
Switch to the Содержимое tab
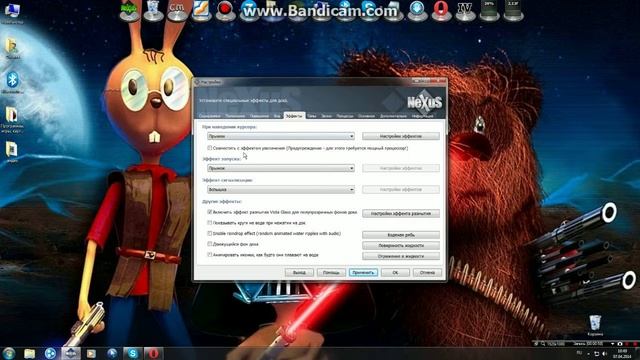point(210,116)
